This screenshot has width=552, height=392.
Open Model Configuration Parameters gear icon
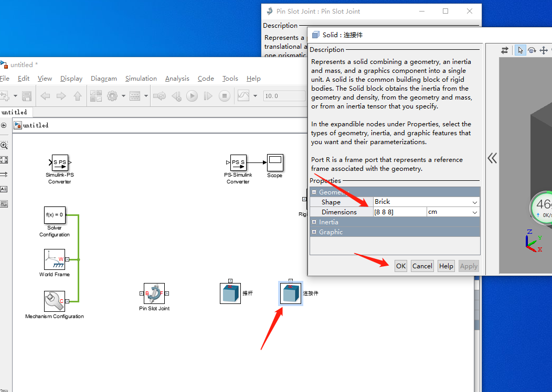click(112, 95)
